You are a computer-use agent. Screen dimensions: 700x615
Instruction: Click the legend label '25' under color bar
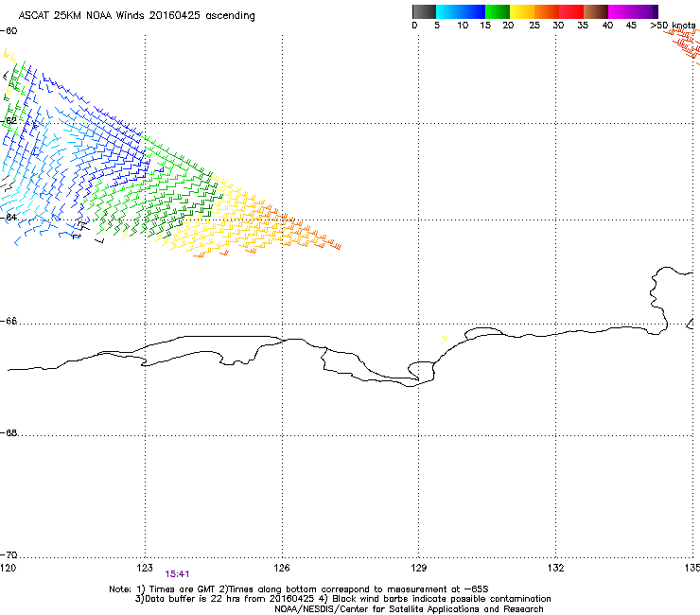click(x=534, y=26)
